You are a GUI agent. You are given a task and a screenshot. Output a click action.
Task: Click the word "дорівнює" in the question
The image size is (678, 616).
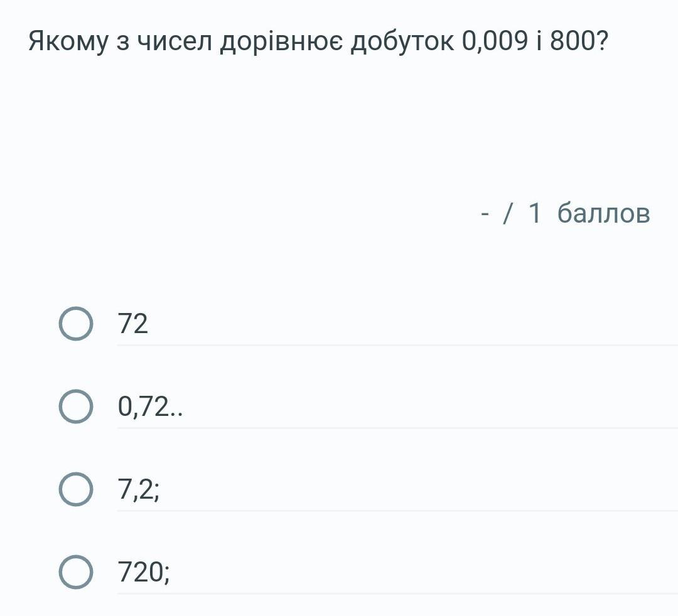point(281,42)
